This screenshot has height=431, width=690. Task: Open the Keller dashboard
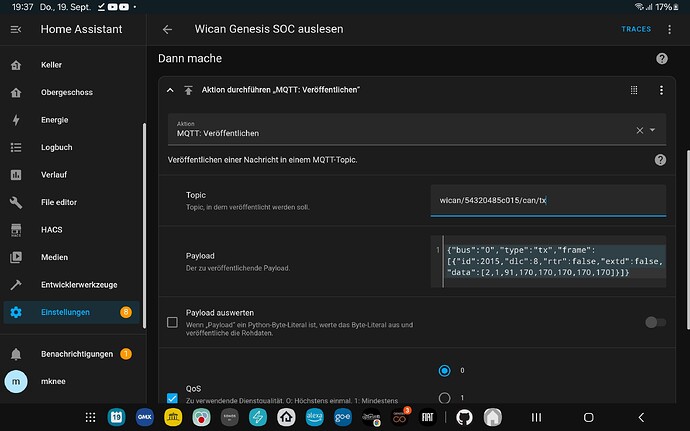[x=71, y=65]
